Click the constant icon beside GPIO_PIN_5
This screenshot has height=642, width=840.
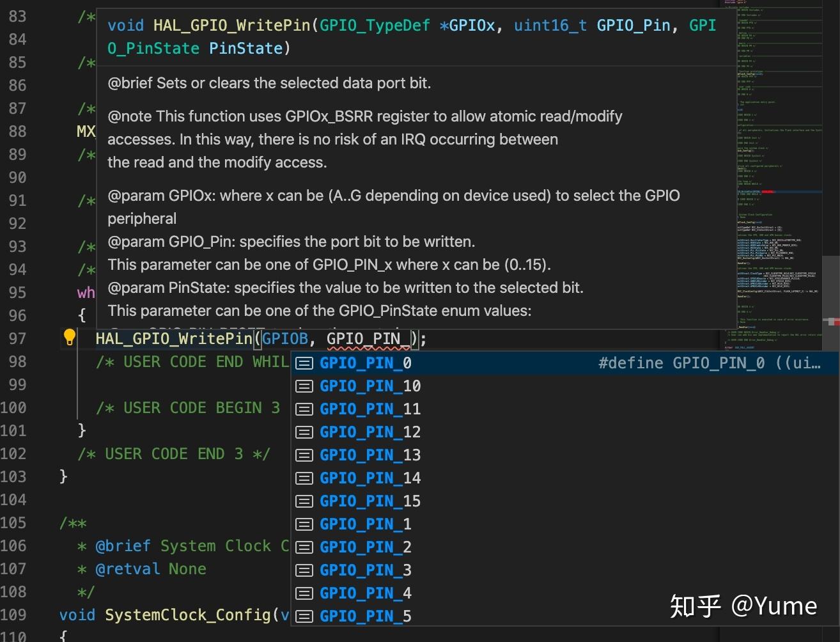point(304,616)
